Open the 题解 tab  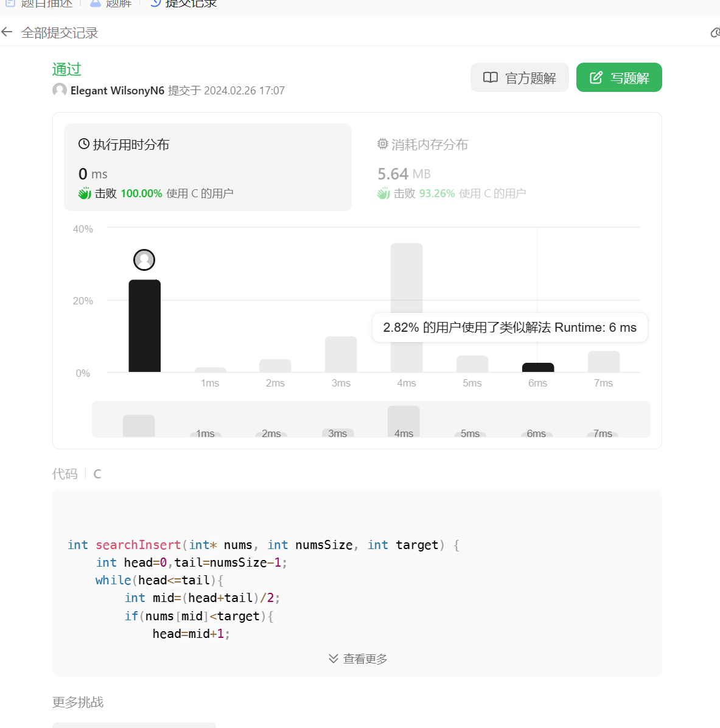click(111, 4)
